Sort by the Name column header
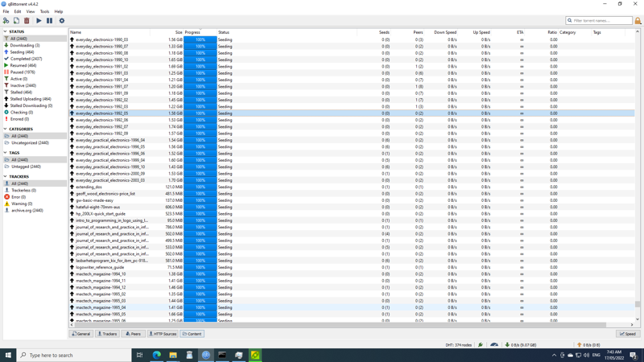The image size is (644, 362). tap(76, 32)
